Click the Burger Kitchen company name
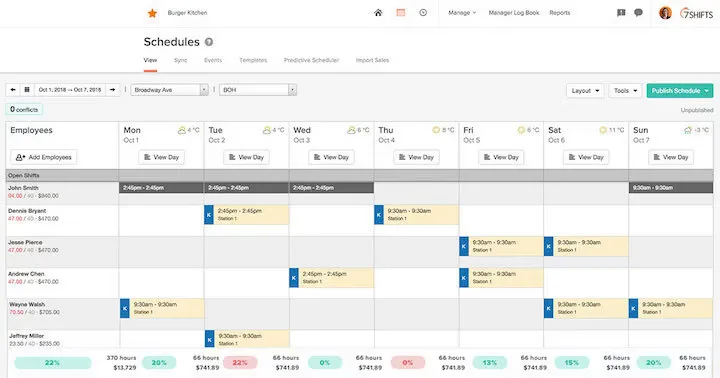This screenshot has height=378, width=720. (187, 13)
